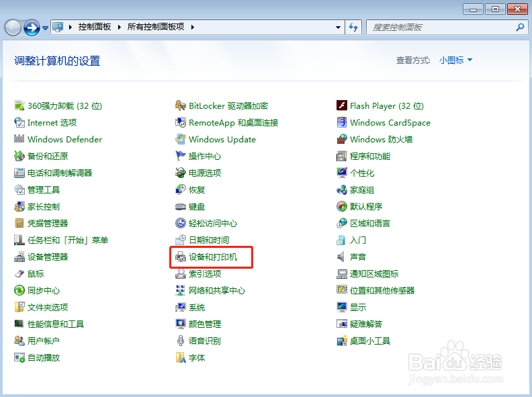Open the 小图标 view mode dropdown
Viewport: 532px width, 397px height.
[x=455, y=60]
